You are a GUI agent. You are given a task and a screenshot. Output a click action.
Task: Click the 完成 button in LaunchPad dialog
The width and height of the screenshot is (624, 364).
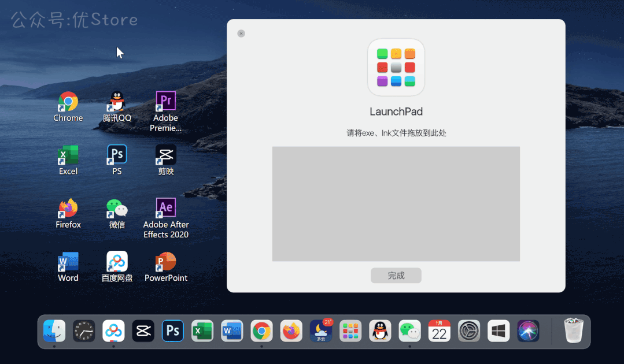pyautogui.click(x=396, y=276)
